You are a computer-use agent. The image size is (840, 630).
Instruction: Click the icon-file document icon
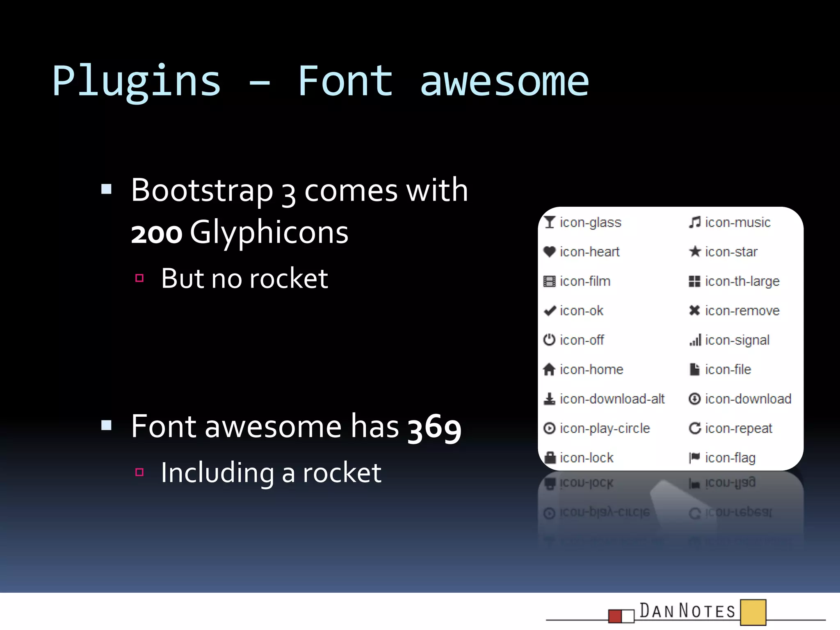point(694,370)
